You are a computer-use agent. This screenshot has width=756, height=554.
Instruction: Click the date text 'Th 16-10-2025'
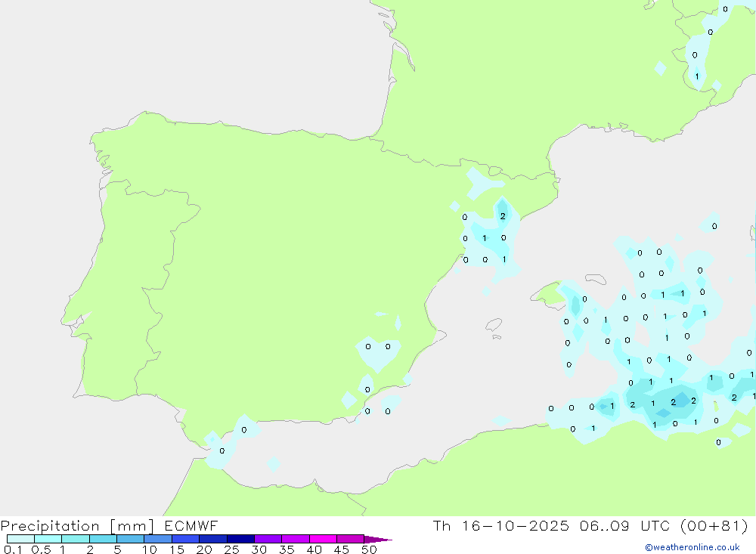500,525
